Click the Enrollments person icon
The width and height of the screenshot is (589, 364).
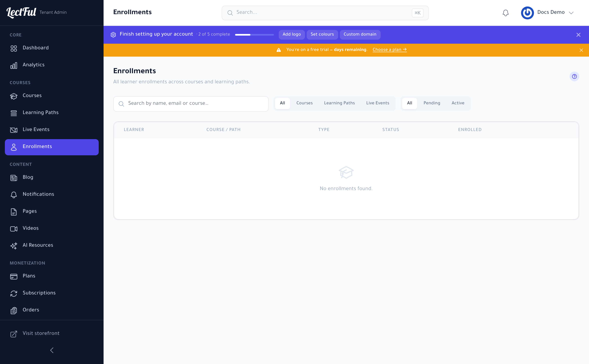pos(14,147)
